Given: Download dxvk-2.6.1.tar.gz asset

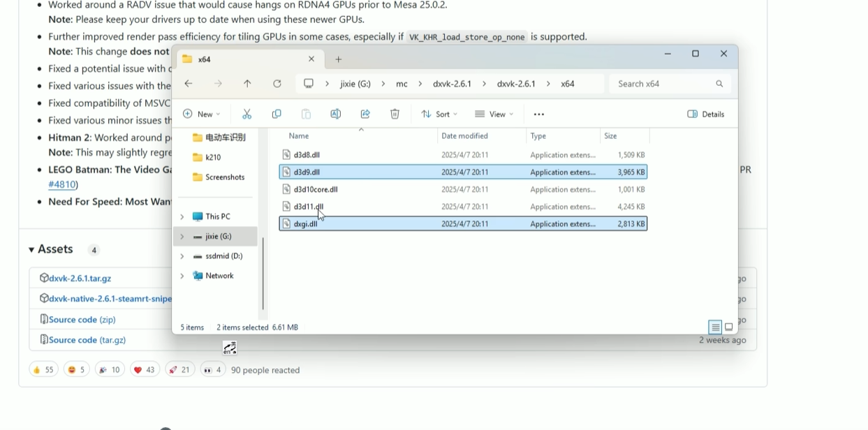Looking at the screenshot, I should click(x=80, y=278).
